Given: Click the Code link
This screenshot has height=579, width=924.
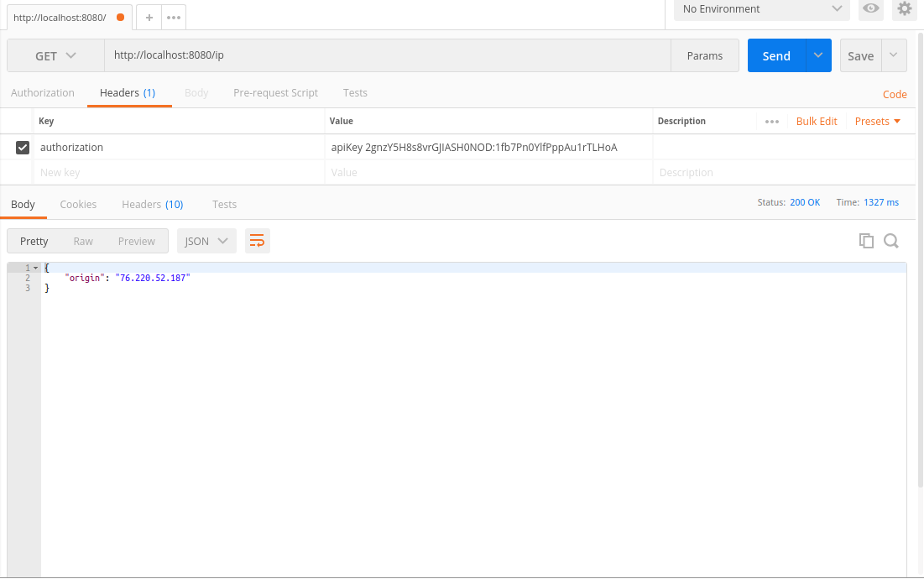Looking at the screenshot, I should coord(895,95).
